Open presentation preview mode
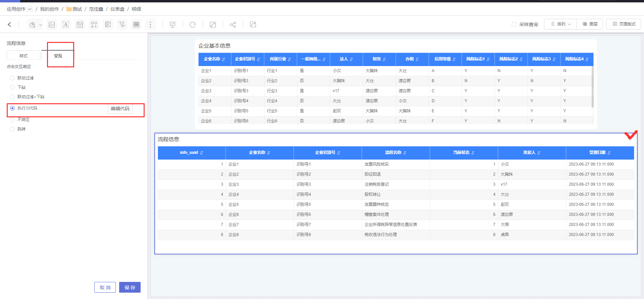The height and width of the screenshot is (299, 644). 172,24
